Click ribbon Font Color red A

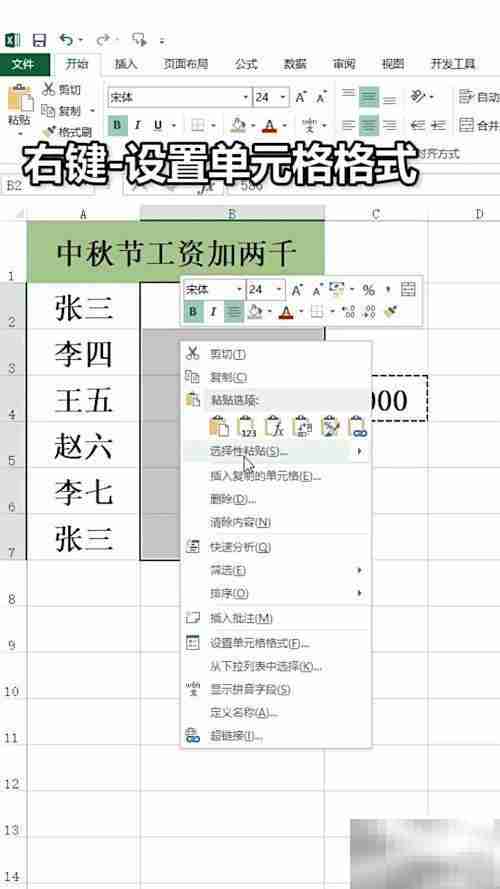coord(270,125)
